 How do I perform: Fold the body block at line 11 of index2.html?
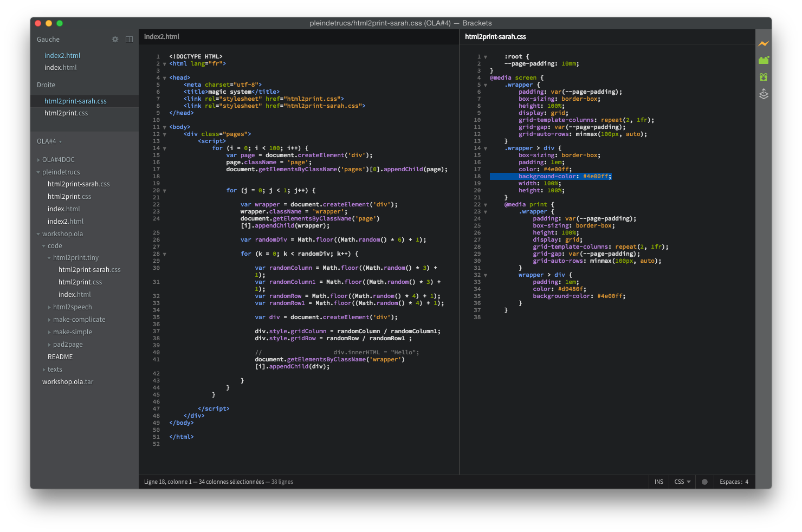[x=165, y=127]
